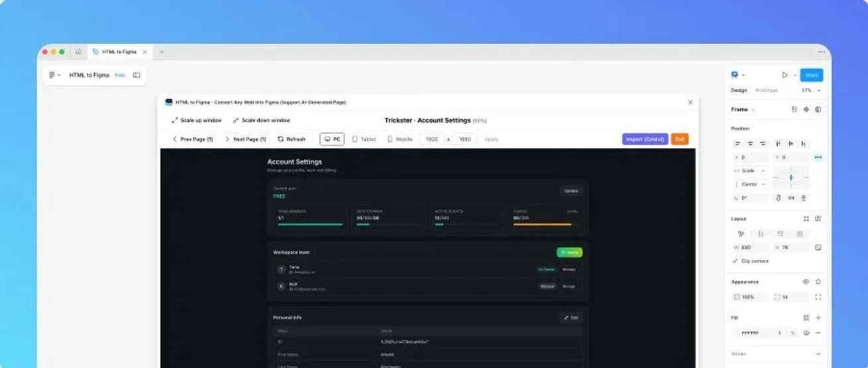Add a stroke with plus icon
Screen dimensions: 868x368
point(818,354)
